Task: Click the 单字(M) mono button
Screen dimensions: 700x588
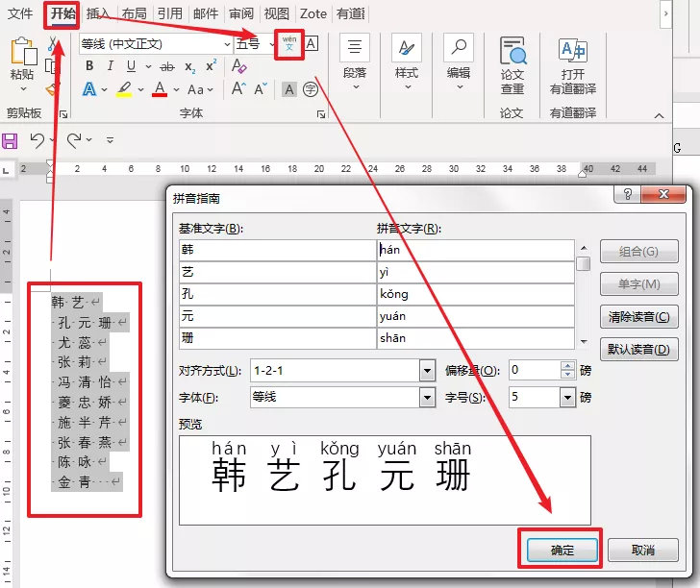Action: [638, 284]
